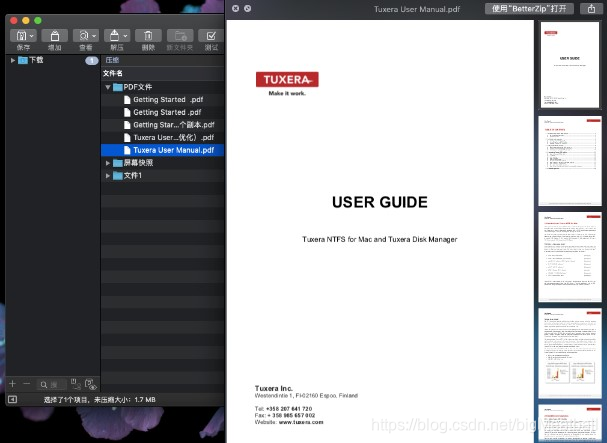Open page 1 thumbnail with USER GUIDE cover
Screen dimensions: 607x443
coord(569,65)
